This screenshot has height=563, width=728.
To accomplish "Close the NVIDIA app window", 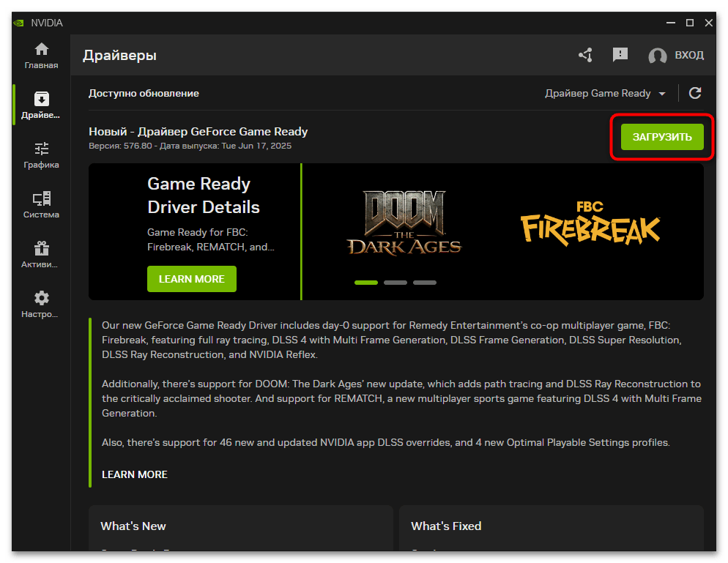I will click(x=708, y=23).
